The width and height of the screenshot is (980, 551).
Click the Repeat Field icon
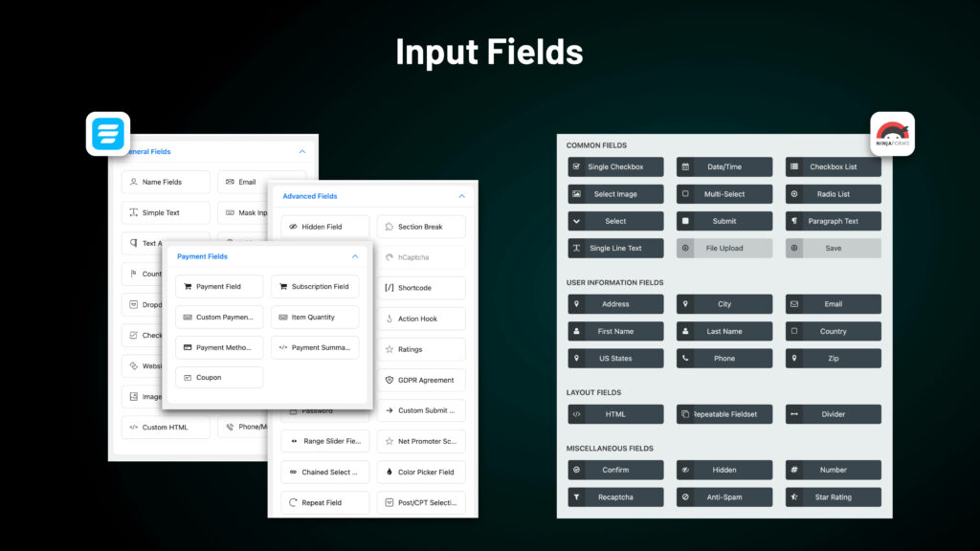pyautogui.click(x=293, y=502)
